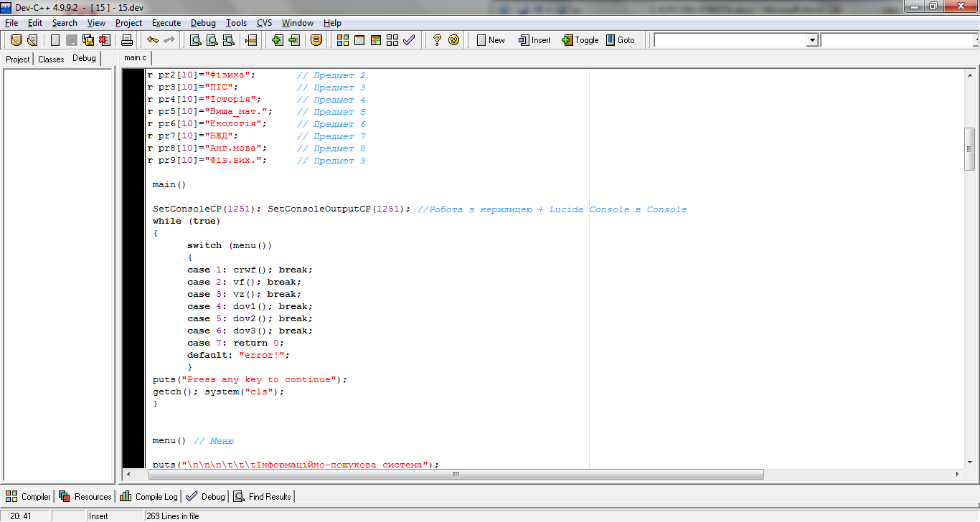Open the Debug bottom tab
980x522 pixels.
(x=205, y=496)
